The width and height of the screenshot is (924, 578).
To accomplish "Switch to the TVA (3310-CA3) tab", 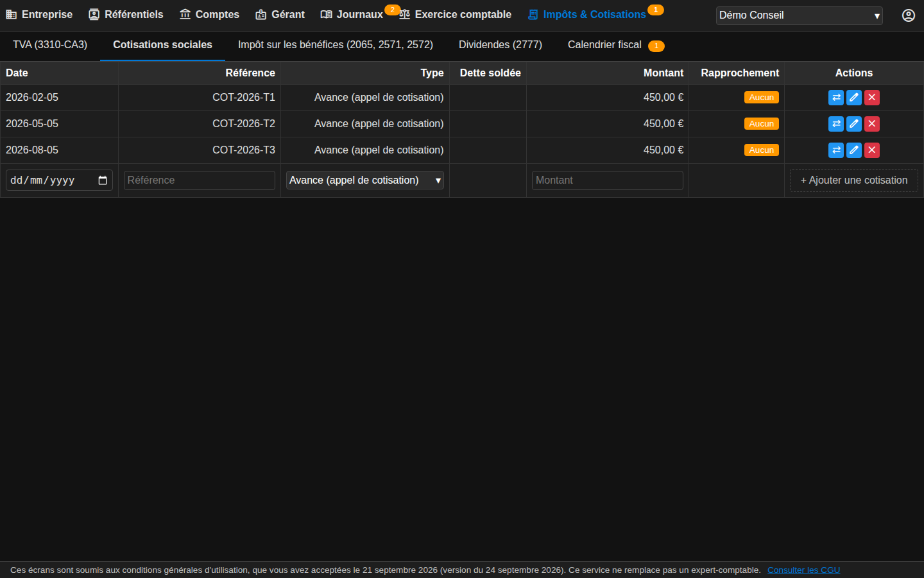I will point(50,45).
